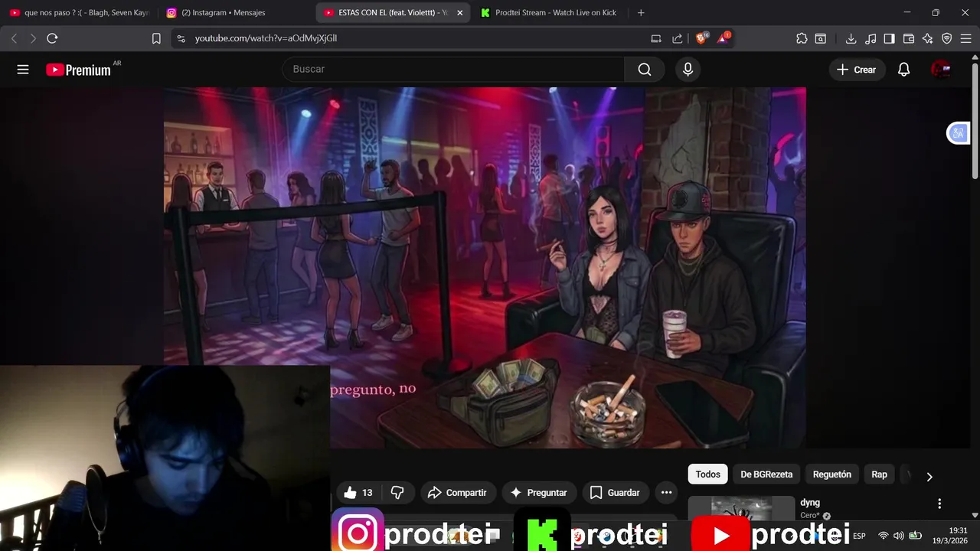Click the translate floating icon on right edge
This screenshot has width=980, height=551.
click(x=958, y=133)
